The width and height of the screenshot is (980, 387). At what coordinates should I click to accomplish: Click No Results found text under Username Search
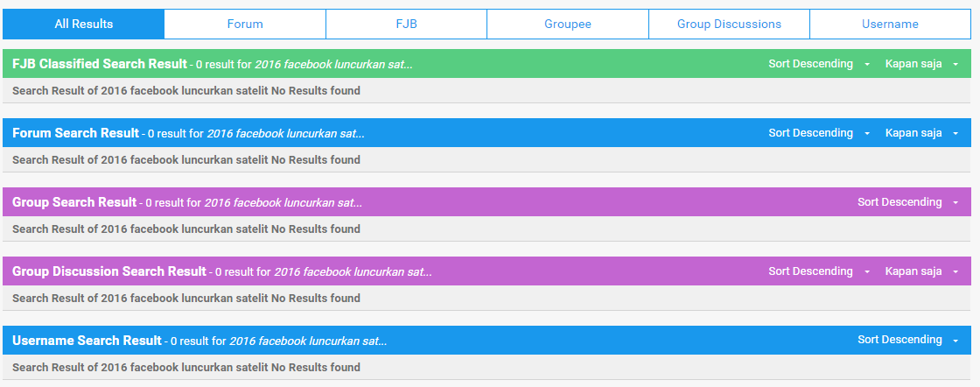316,367
